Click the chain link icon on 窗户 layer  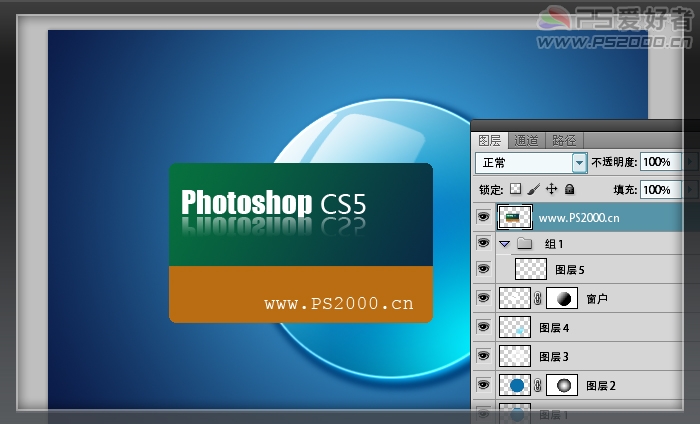click(x=538, y=299)
